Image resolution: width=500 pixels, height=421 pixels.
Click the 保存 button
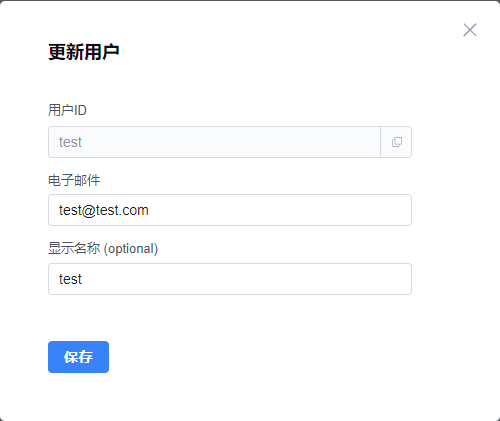pos(78,357)
